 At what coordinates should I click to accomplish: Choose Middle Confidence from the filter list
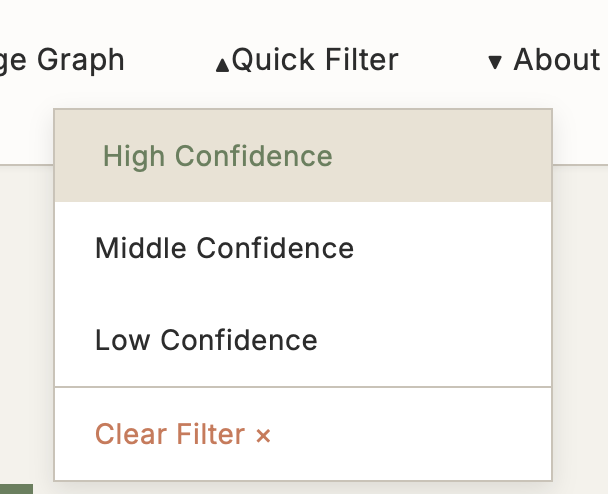click(x=224, y=248)
